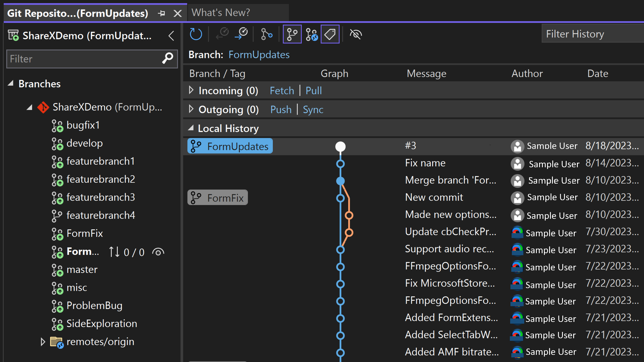Screen dimensions: 644x362
Task: Click the branch graph view icon
Action: click(291, 34)
